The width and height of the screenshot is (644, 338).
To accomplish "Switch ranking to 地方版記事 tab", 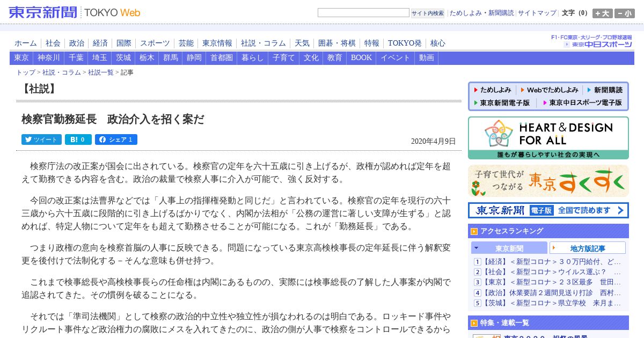I will [x=588, y=248].
